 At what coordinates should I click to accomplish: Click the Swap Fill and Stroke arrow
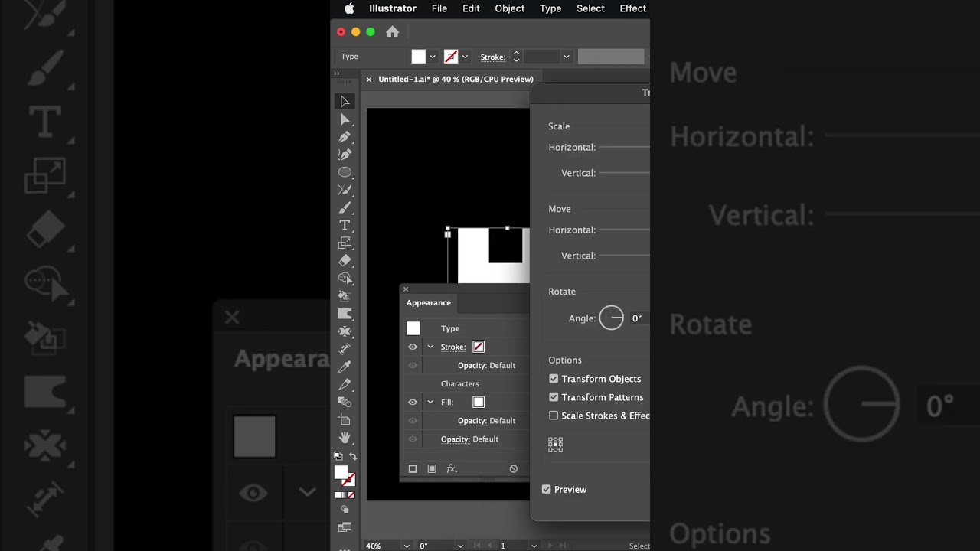click(353, 455)
